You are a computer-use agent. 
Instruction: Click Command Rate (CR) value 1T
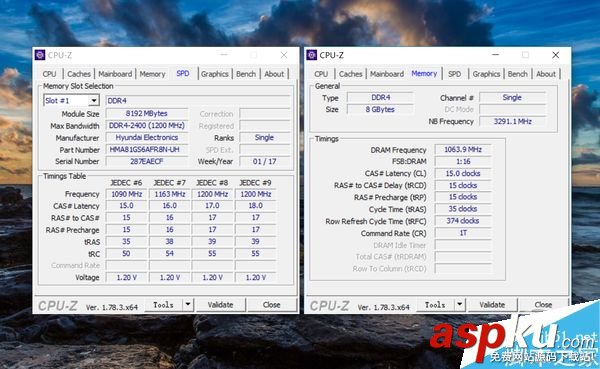pos(463,233)
